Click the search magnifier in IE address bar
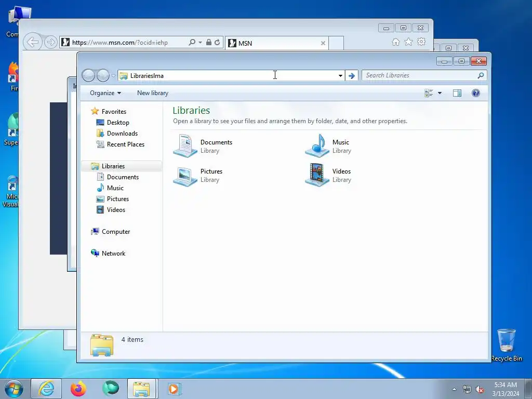This screenshot has height=399, width=532. (192, 43)
